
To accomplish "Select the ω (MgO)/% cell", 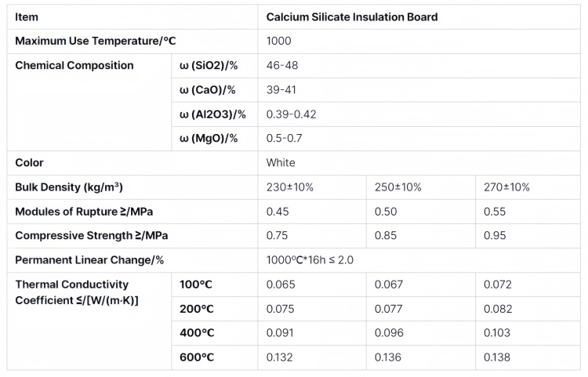I will tap(215, 139).
